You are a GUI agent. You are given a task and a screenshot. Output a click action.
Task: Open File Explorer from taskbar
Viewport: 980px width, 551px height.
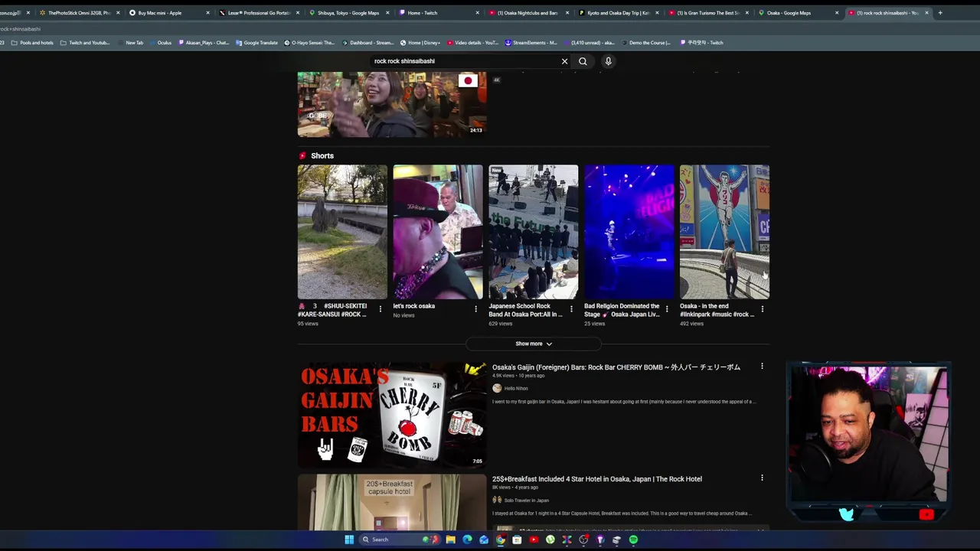coord(451,540)
